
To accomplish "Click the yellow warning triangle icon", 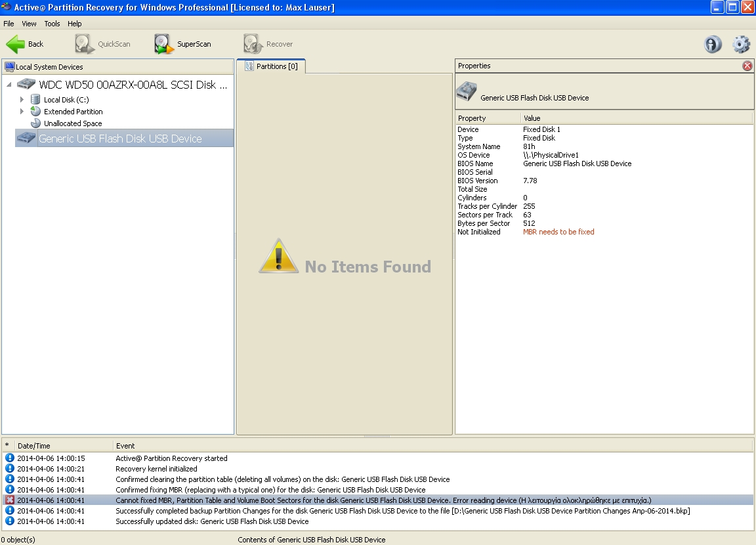I will click(x=278, y=256).
